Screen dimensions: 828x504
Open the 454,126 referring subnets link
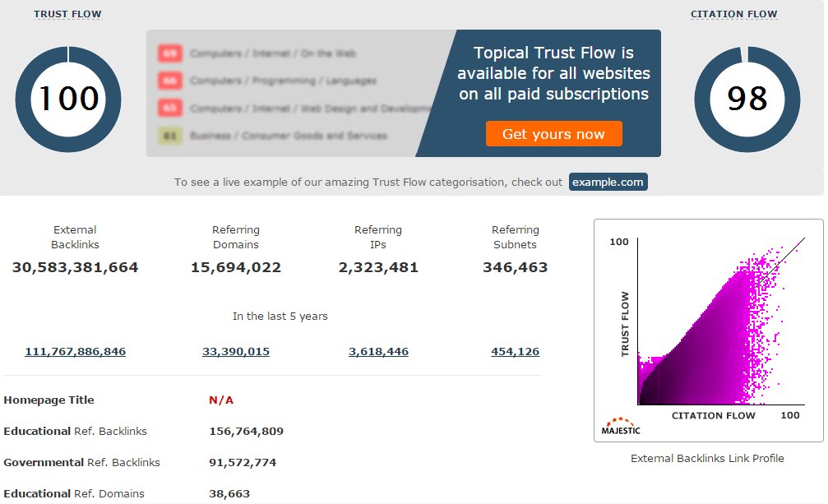click(515, 351)
